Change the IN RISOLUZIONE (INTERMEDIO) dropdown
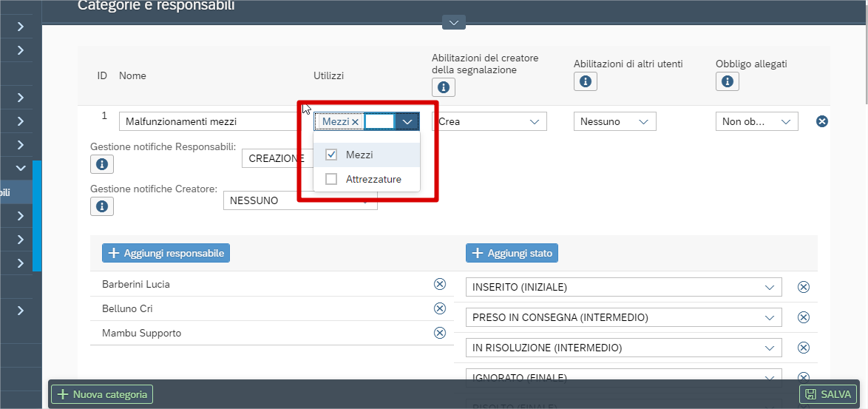This screenshot has height=409, width=868. 624,348
